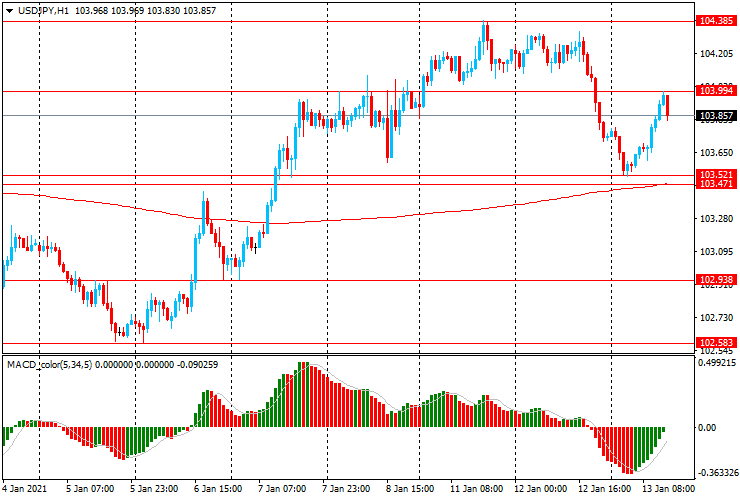Screen dimensions: 740x500
Task: Click the OHLC values 103.968 103.969 103.830 103.857
Action: pos(145,10)
